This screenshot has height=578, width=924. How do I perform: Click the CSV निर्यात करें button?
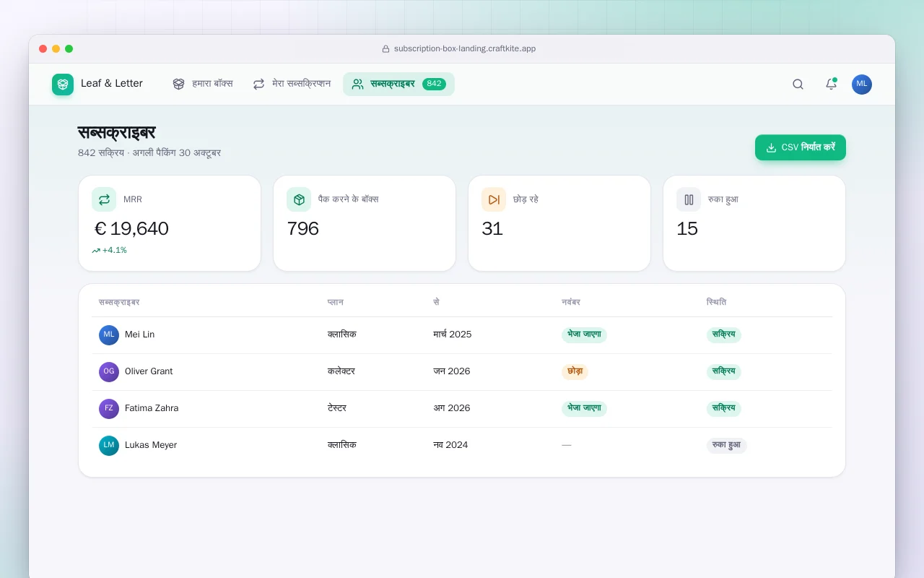[x=801, y=147]
